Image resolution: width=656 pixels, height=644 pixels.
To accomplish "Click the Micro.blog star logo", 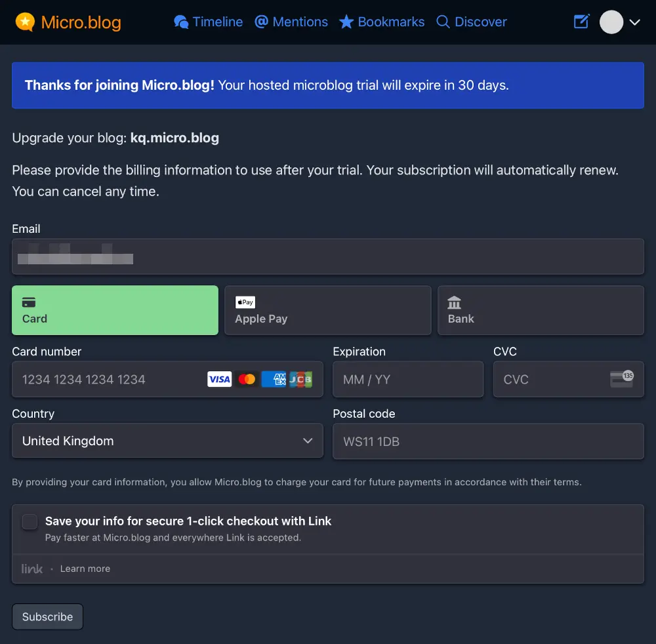I will click(x=25, y=22).
